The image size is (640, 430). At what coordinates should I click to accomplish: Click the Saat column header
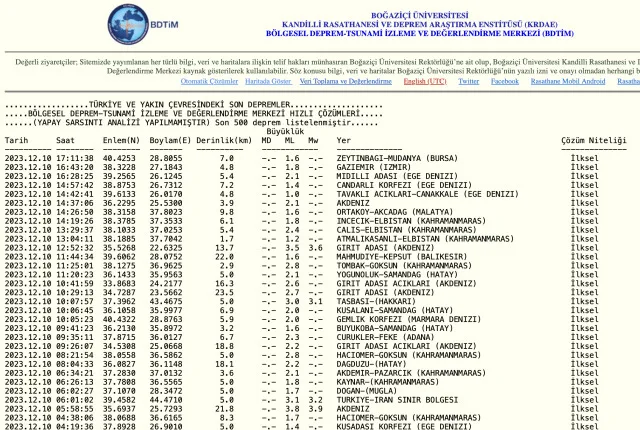point(65,140)
